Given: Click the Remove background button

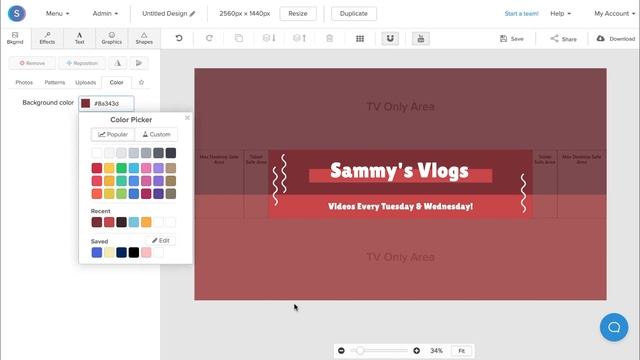Looking at the screenshot, I should [x=32, y=63].
